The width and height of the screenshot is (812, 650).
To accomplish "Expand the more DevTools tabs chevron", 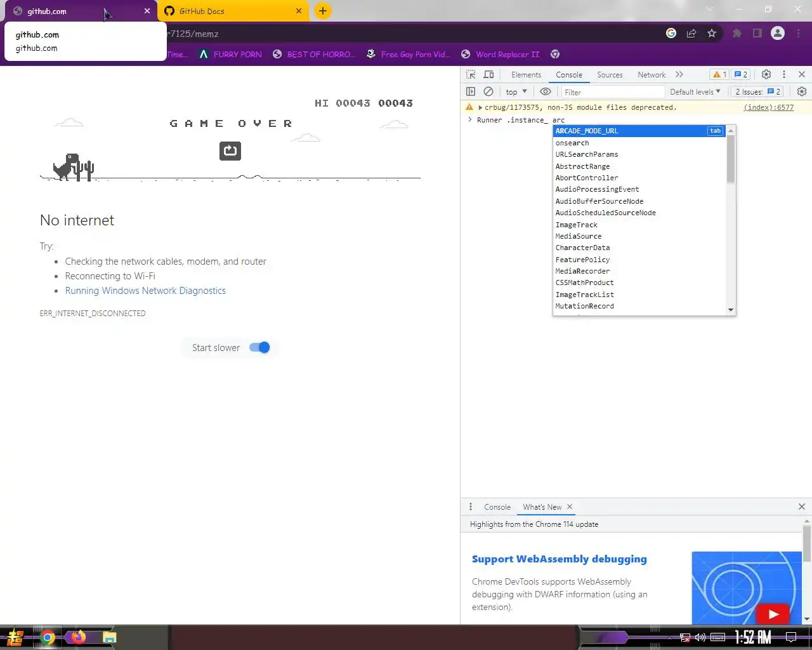I will [x=679, y=74].
